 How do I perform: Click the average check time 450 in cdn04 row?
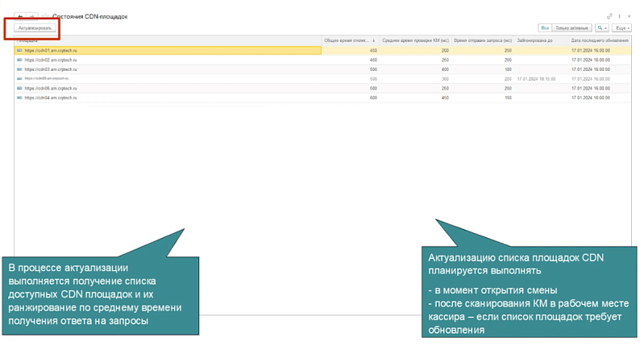445,98
